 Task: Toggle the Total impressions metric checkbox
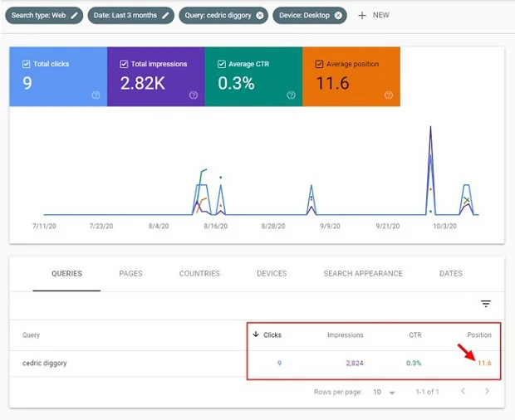click(x=124, y=64)
